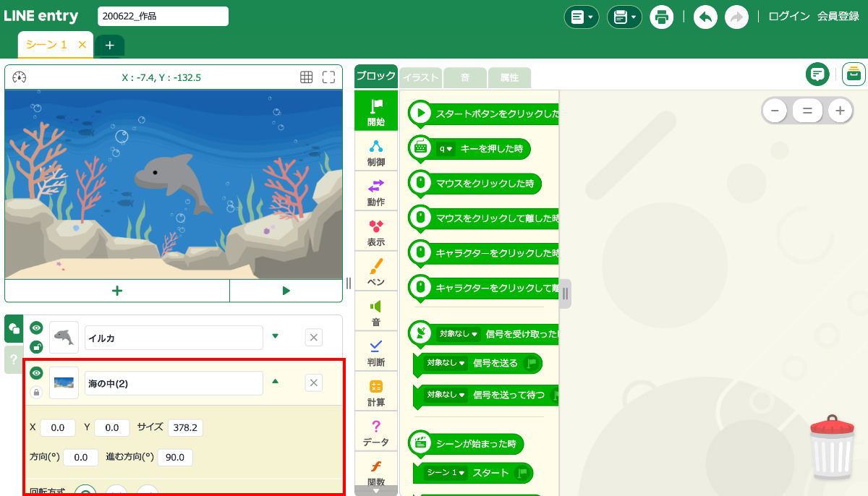Open the object list side tab
The width and height of the screenshot is (868, 496).
point(14,329)
